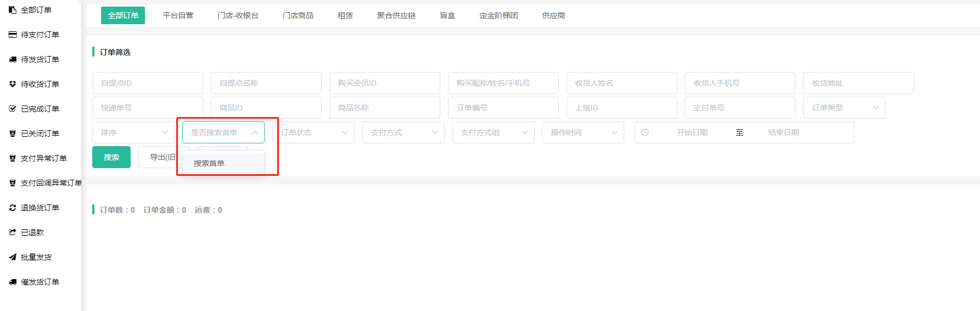The width and height of the screenshot is (980, 311).
Task: Click the 已退款 share icon
Action: pos(13,232)
